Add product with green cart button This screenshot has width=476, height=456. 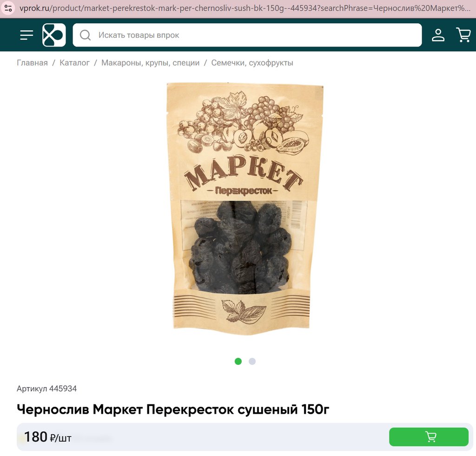pyautogui.click(x=429, y=437)
